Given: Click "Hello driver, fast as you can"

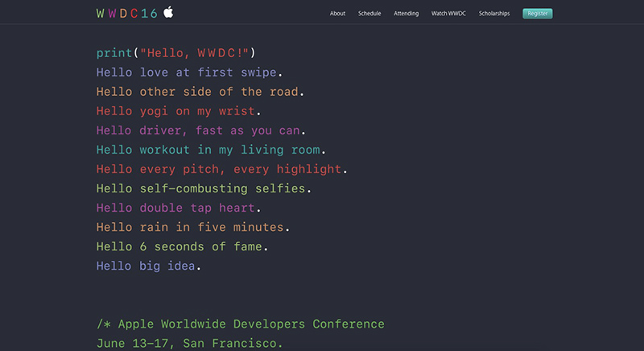Looking at the screenshot, I should tap(200, 130).
